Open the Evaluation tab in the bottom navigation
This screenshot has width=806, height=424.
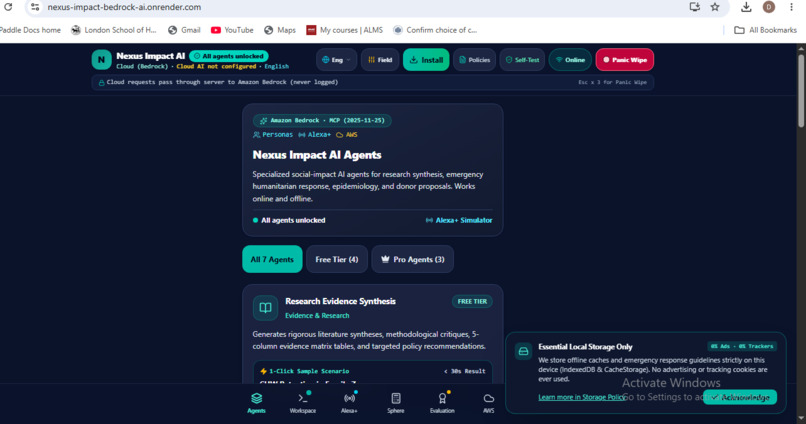(x=442, y=403)
